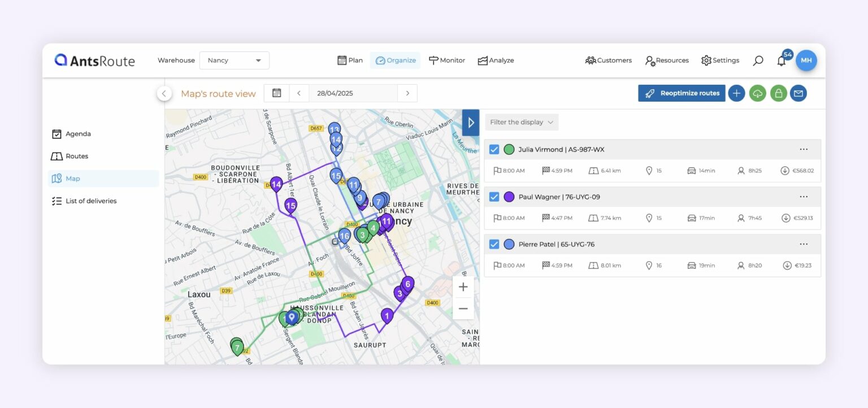Send routes via the envelope icon
Viewport: 868px width, 408px height.
pos(798,93)
